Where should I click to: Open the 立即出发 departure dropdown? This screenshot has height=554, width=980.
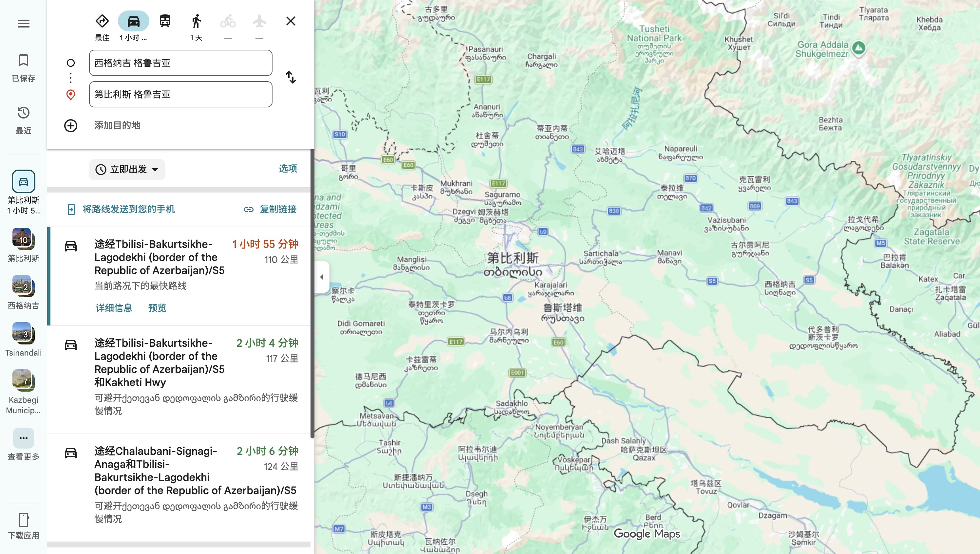(127, 169)
